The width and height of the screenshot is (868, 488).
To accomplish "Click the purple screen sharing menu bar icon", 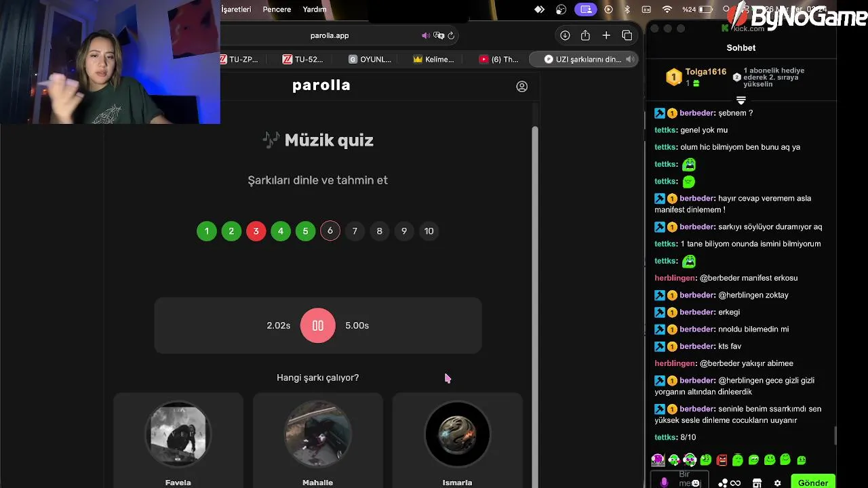I will (586, 9).
